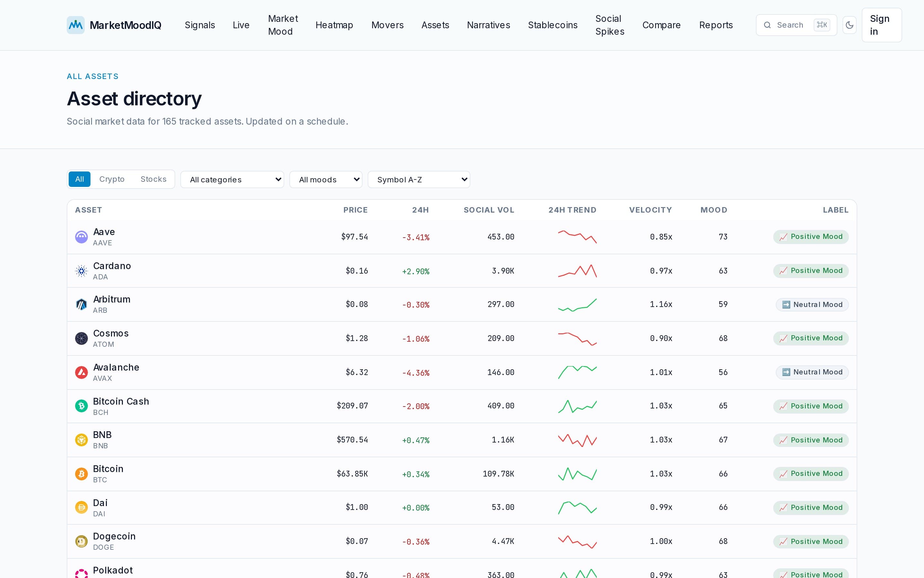Select the Crypto asset type filter
The height and width of the screenshot is (578, 924).
(112, 179)
